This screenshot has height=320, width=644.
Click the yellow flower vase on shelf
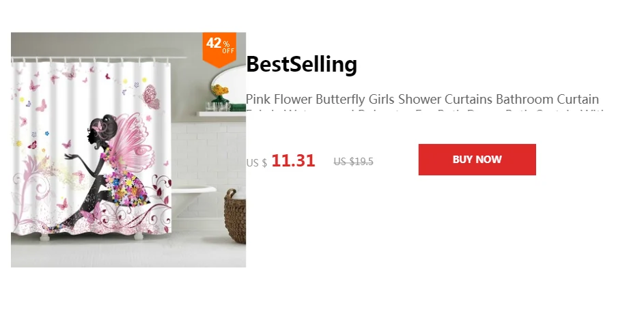220,96
